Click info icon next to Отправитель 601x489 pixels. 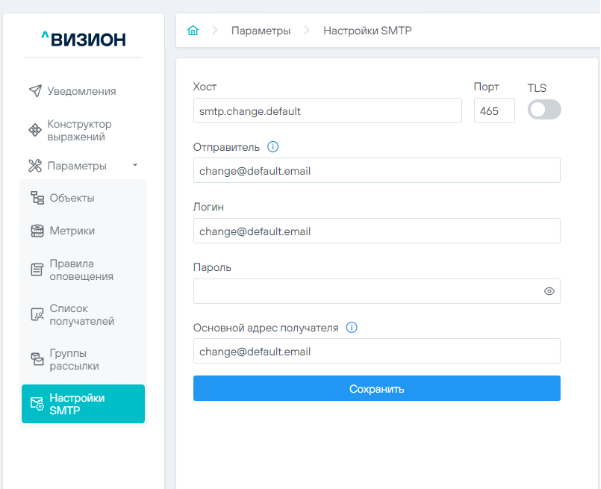click(273, 147)
